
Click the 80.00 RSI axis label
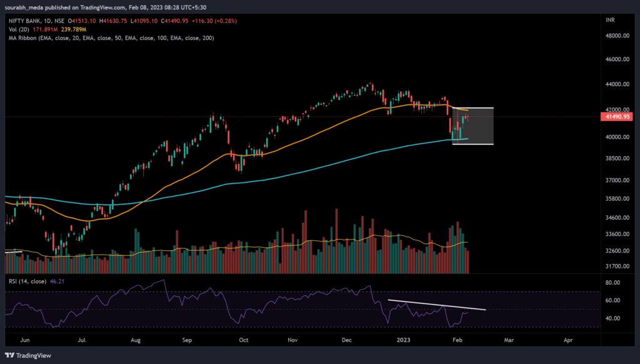[x=613, y=282]
